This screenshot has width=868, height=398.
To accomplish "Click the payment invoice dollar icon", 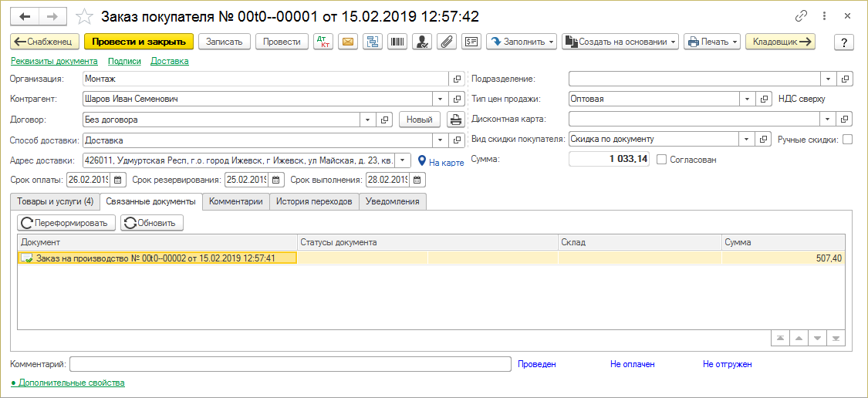I will pos(471,42).
